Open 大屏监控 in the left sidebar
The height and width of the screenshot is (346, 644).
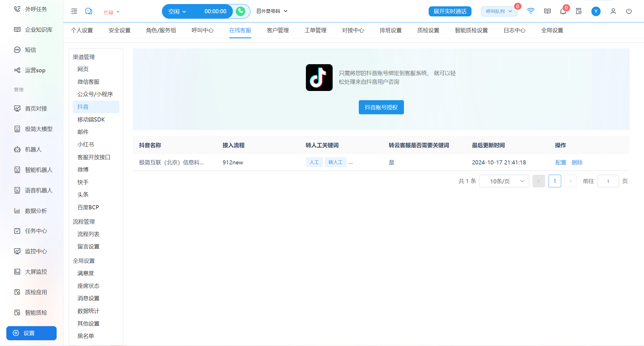pyautogui.click(x=30, y=272)
